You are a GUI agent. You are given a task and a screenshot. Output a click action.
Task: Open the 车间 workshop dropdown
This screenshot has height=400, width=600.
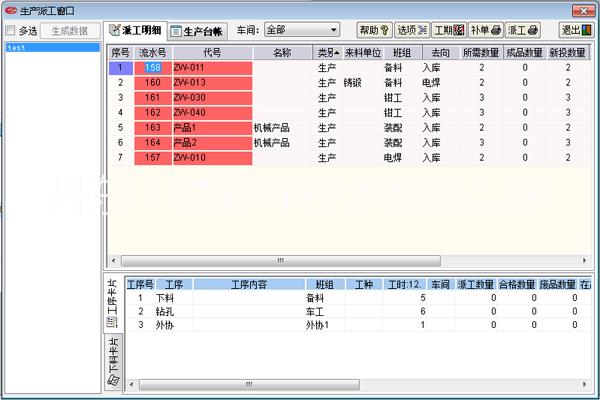pos(302,30)
